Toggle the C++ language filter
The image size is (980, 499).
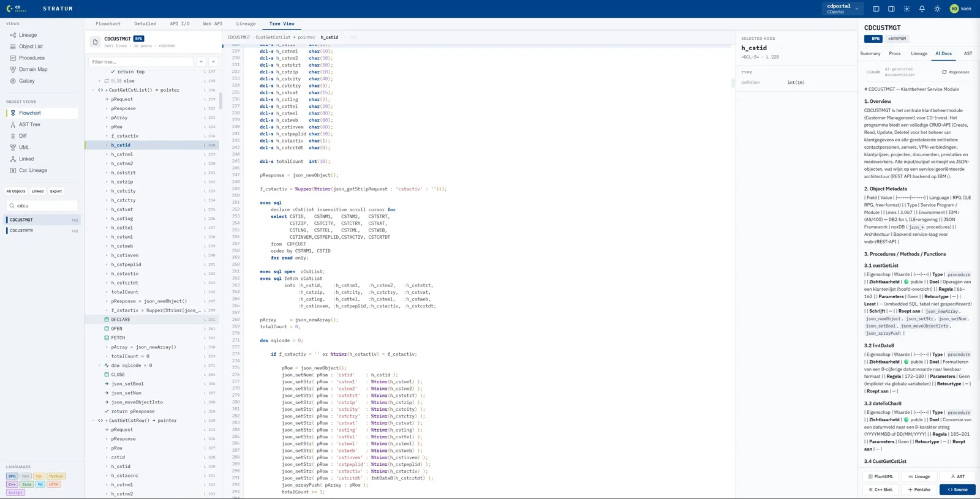click(x=12, y=484)
